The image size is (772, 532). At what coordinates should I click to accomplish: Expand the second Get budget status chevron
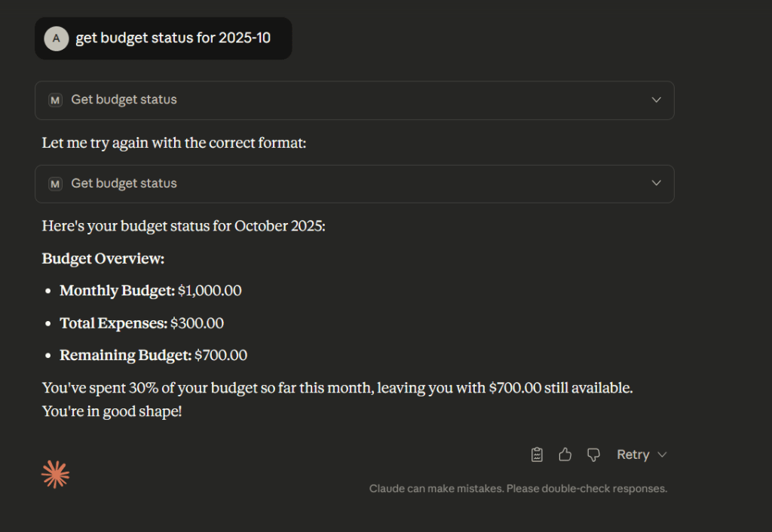pyautogui.click(x=656, y=184)
